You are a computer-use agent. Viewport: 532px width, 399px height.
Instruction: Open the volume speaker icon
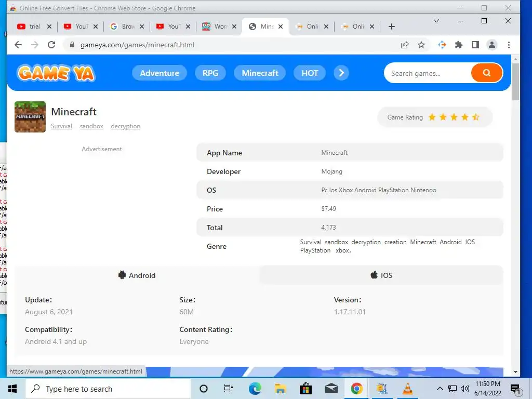pos(465,389)
